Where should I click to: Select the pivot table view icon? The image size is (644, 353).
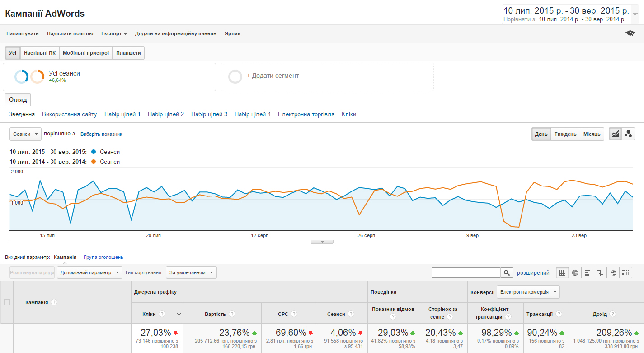[625, 272]
